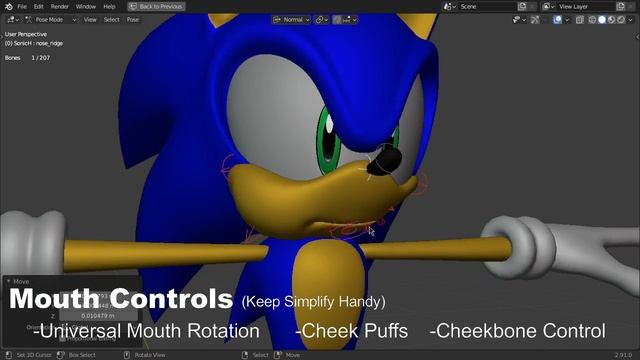The height and width of the screenshot is (360, 640).
Task: Open the Help menu
Action: pyautogui.click(x=109, y=7)
